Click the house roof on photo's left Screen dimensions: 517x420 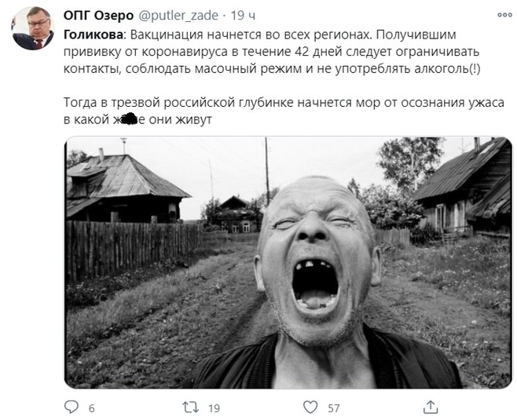point(127,176)
